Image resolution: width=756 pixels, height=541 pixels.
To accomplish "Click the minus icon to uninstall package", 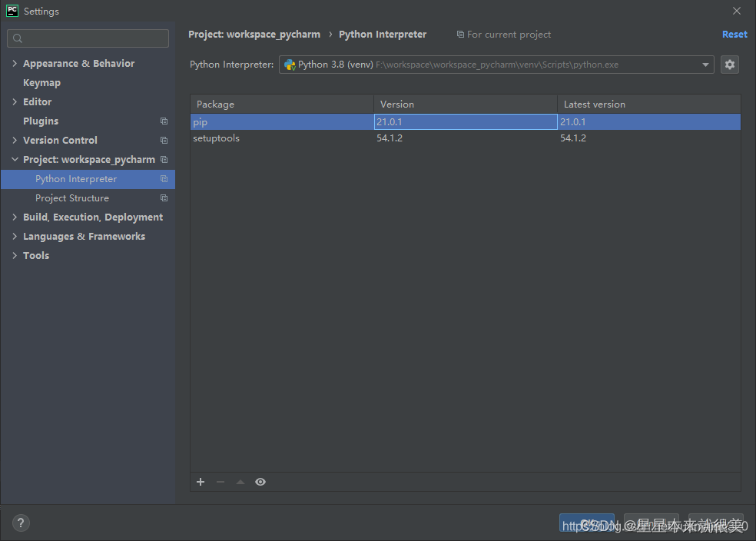I will tap(220, 482).
